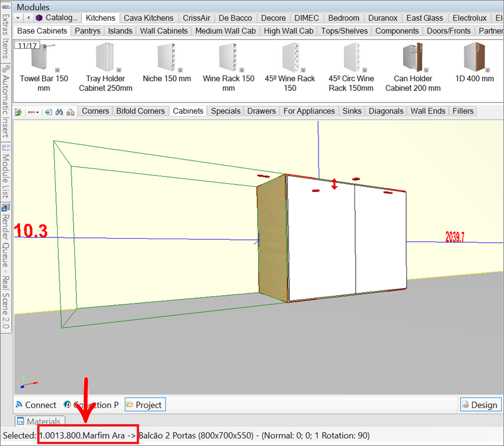The height and width of the screenshot is (446, 504).
Task: Select the Medium Wall Cab tab
Action: [x=226, y=31]
